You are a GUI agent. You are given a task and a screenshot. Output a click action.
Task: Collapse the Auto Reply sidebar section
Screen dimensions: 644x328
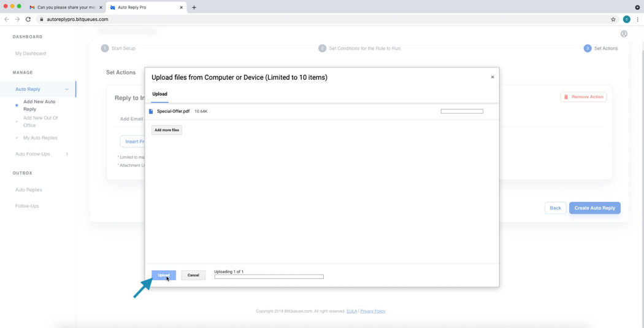67,89
